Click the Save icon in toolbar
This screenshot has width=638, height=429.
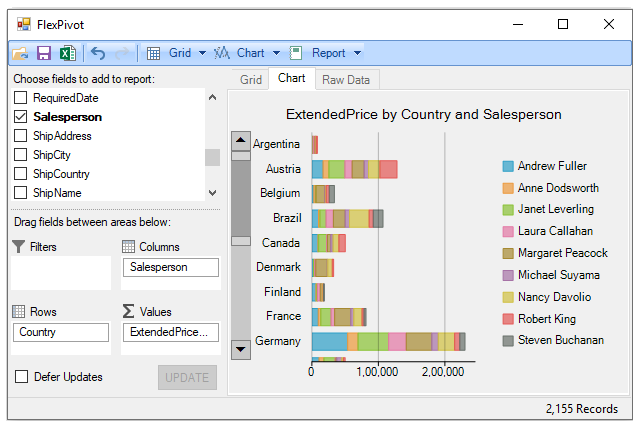(x=43, y=53)
